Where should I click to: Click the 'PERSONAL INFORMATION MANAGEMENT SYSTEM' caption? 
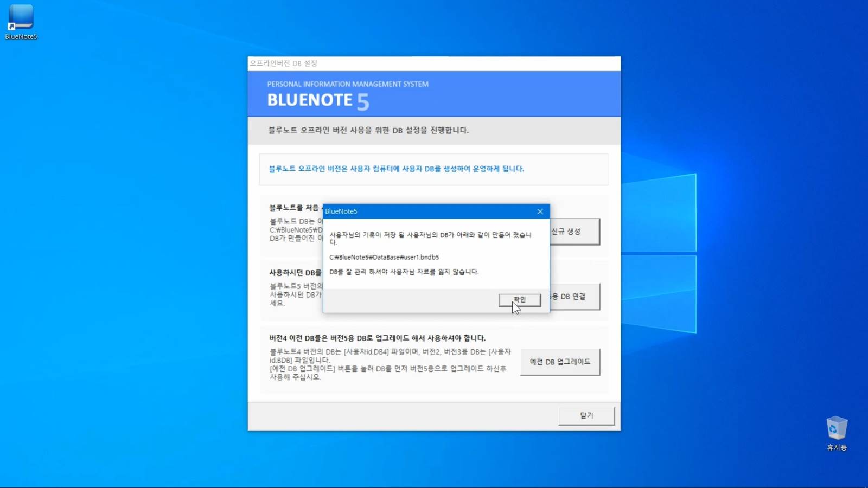tap(348, 84)
